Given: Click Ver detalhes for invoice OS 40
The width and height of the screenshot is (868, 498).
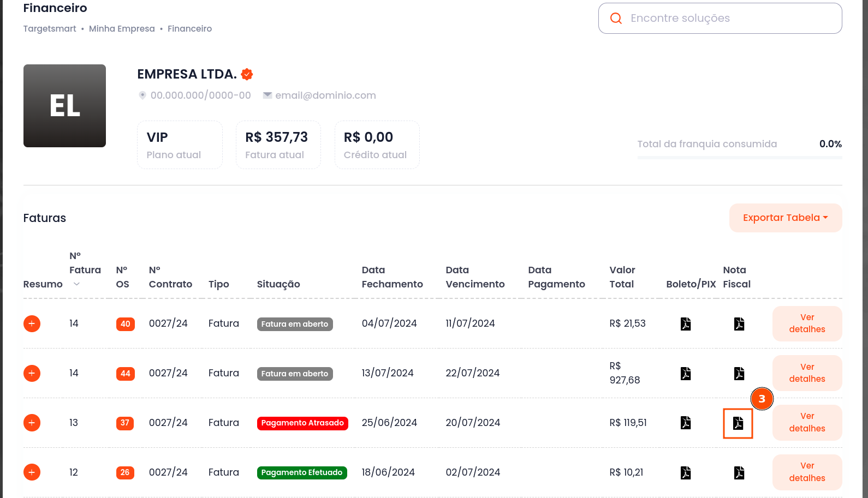Looking at the screenshot, I should (807, 323).
